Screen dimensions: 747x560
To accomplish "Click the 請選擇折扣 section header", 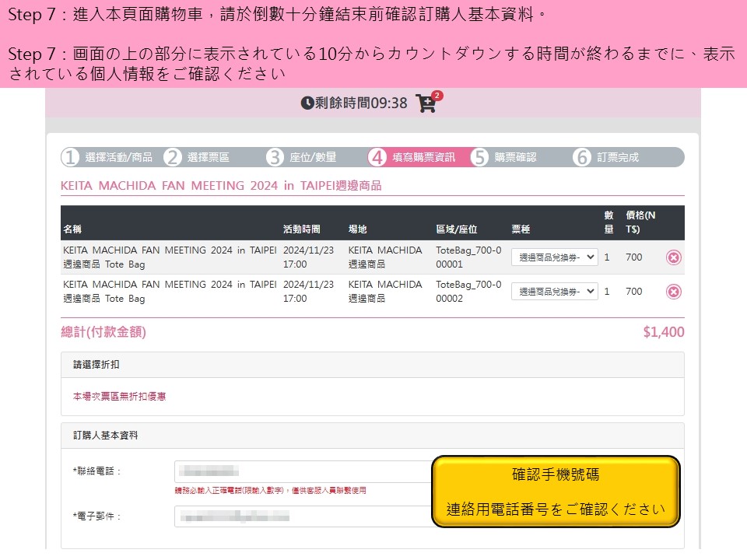I will click(x=96, y=365).
